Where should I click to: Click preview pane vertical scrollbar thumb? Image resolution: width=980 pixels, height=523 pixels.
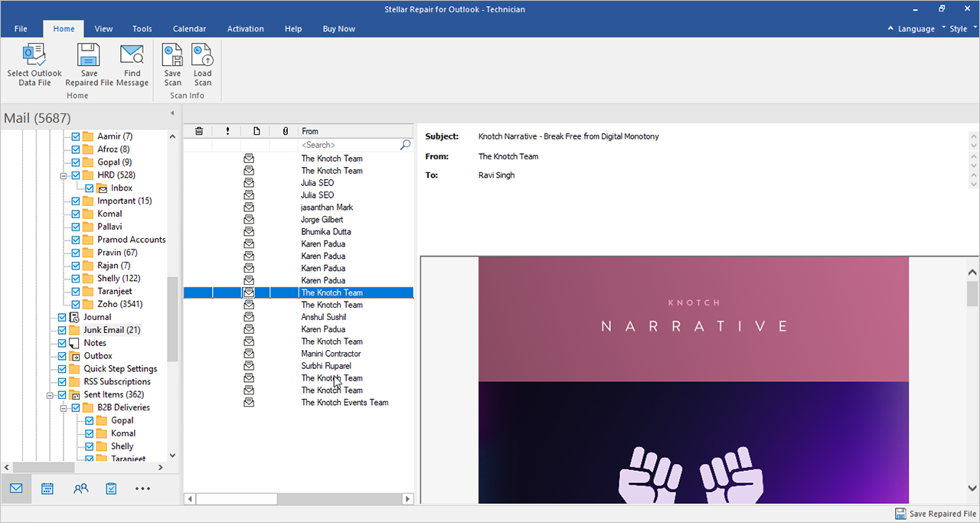[x=973, y=293]
